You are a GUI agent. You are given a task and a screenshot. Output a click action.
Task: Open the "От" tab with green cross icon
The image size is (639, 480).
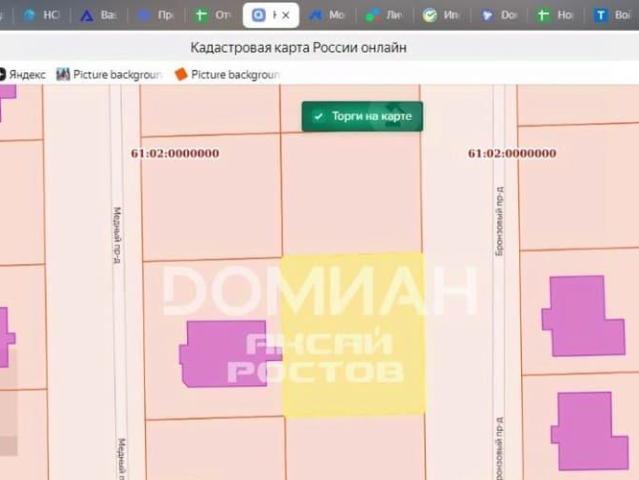pyautogui.click(x=214, y=15)
